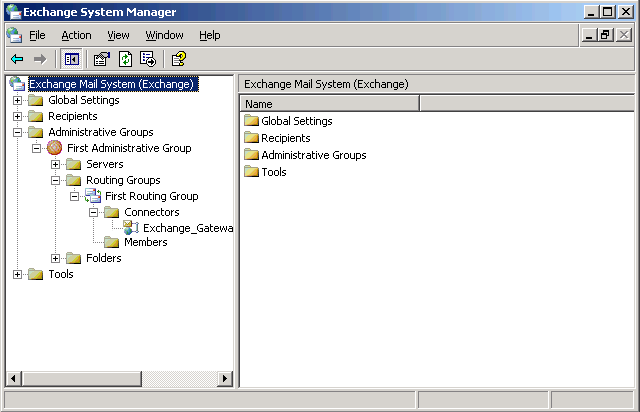The height and width of the screenshot is (412, 640).
Task: Click the Exchange Mail System root icon
Action: 17,84
